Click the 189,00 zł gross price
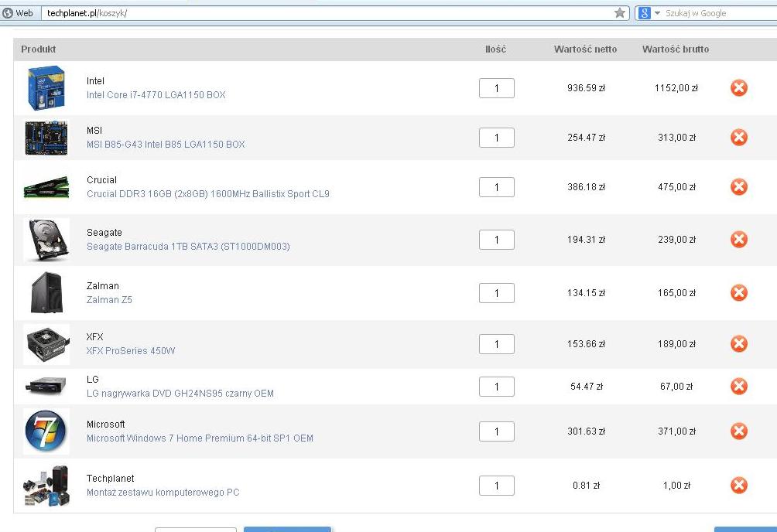 click(x=676, y=344)
